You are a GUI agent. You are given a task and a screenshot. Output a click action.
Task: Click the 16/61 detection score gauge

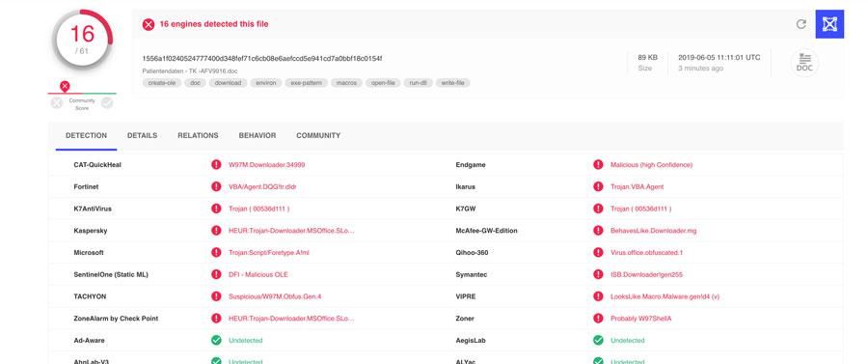click(x=82, y=39)
